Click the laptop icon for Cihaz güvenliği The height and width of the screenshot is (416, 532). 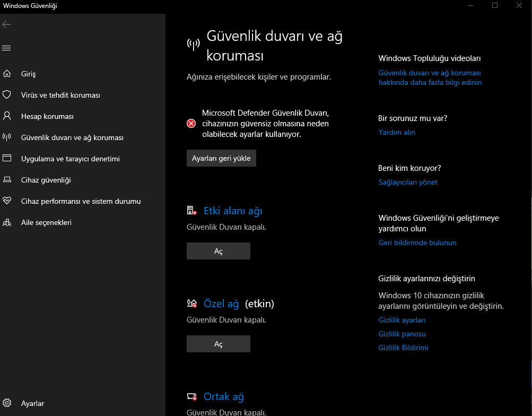pyautogui.click(x=7, y=179)
